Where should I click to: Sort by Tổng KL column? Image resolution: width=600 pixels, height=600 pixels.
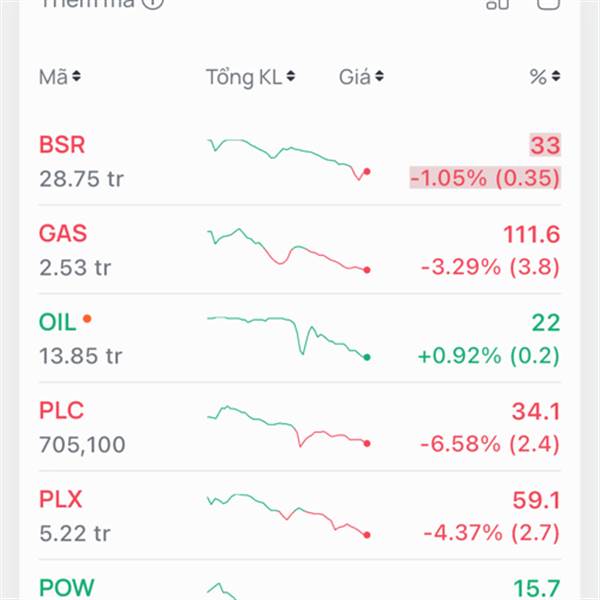(x=251, y=77)
